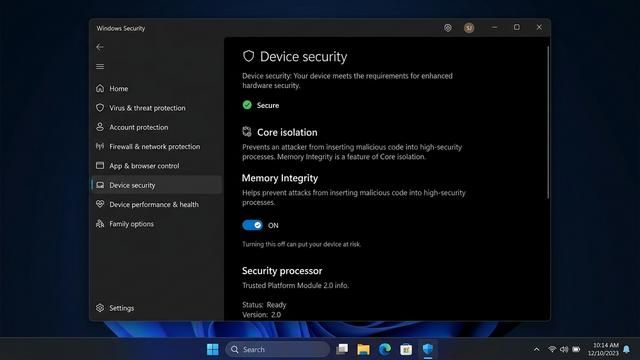640x360 pixels.
Task: Click the Core isolation heading
Action: 287,132
